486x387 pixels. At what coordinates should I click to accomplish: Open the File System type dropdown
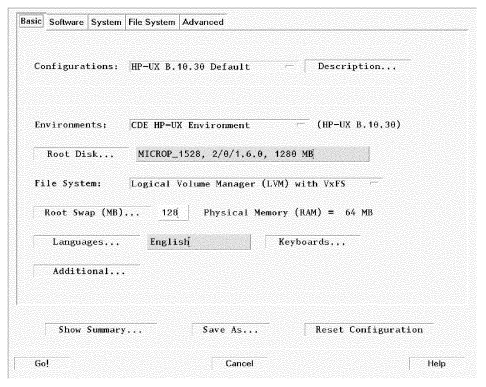click(x=255, y=184)
